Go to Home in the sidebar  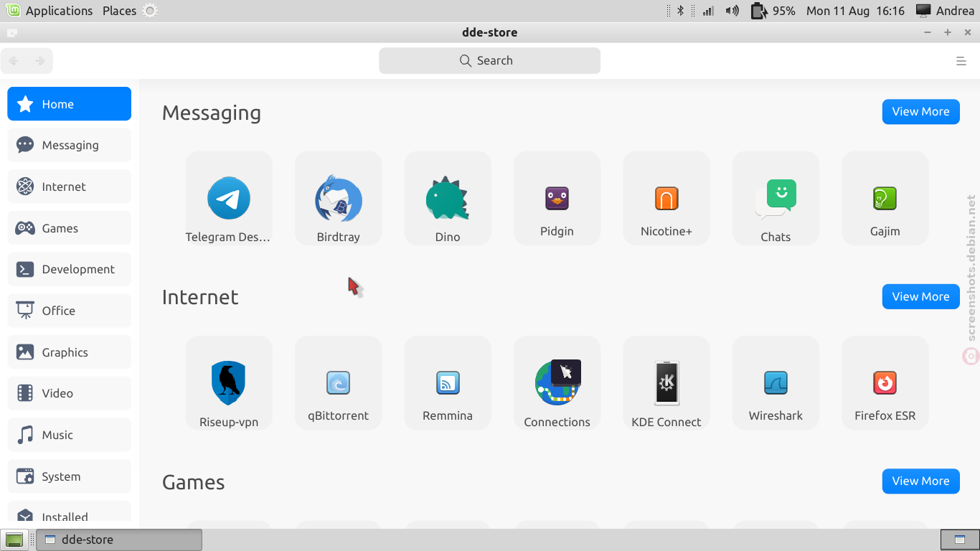[x=70, y=104]
